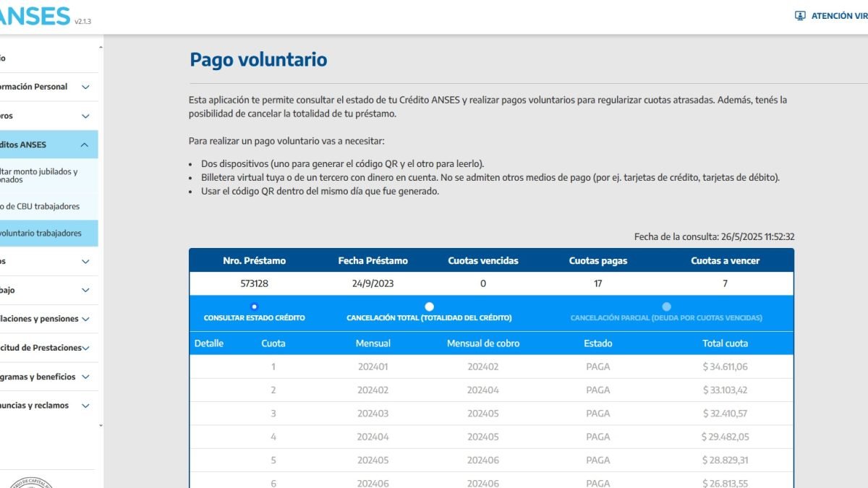The image size is (868, 488).
Task: Open the Atención Virtual monitor icon
Action: [x=800, y=16]
